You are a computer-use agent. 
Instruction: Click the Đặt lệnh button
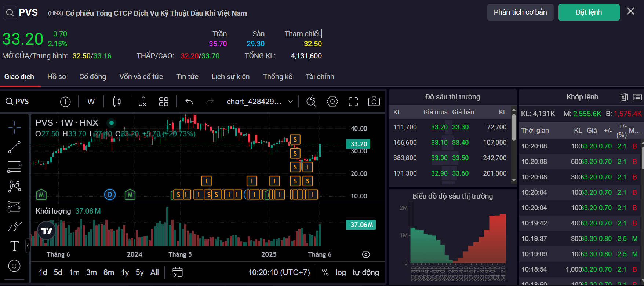[x=589, y=12]
